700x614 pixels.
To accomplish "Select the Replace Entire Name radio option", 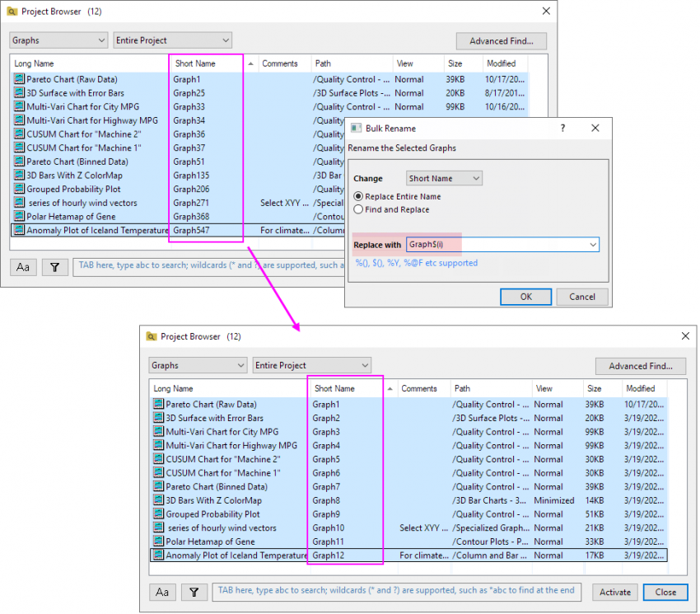I will point(358,197).
